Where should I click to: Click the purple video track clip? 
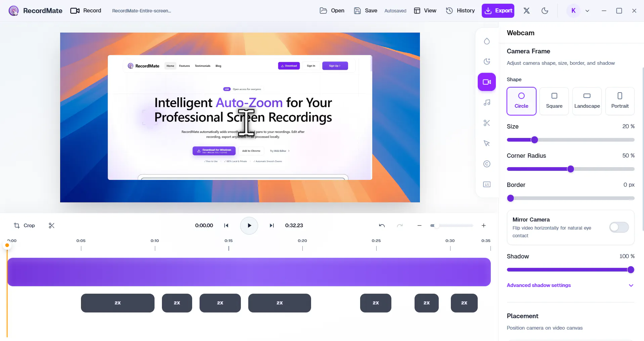click(249, 272)
